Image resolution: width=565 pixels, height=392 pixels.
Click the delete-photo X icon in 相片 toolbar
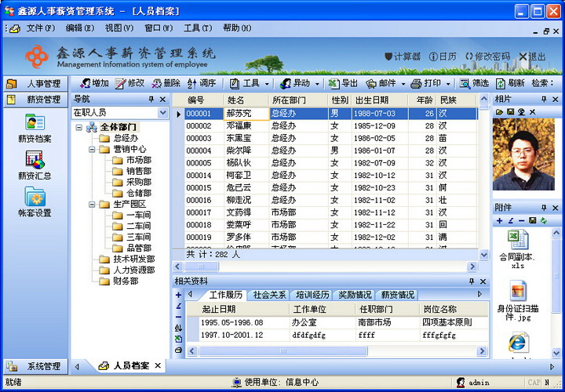pyautogui.click(x=532, y=112)
